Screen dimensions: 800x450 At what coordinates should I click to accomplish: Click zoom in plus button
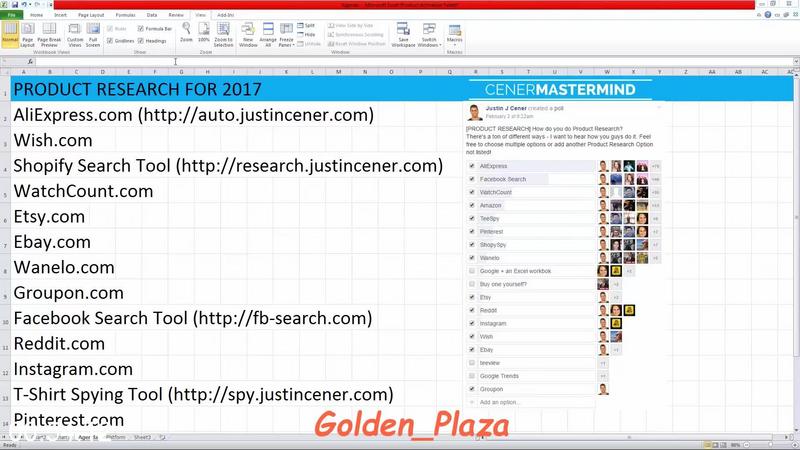point(795,445)
